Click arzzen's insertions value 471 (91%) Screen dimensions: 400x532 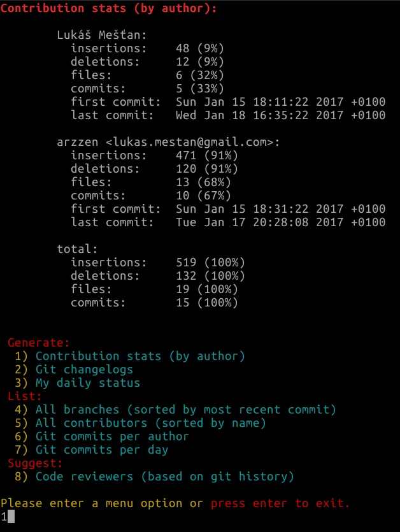[x=206, y=155]
